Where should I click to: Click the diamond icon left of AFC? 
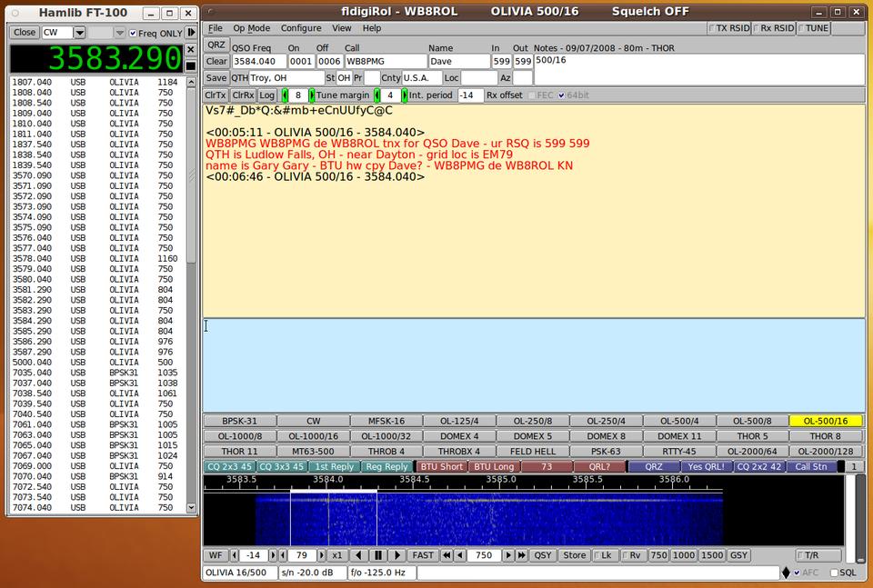click(786, 573)
